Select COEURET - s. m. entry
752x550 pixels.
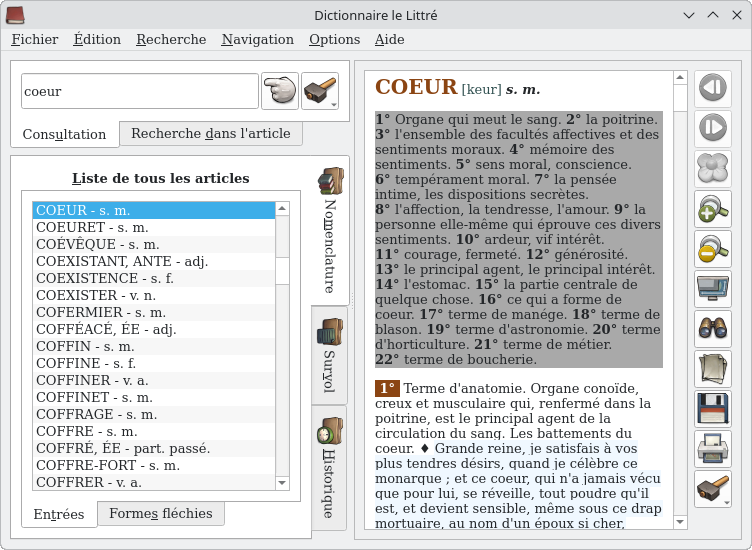pos(154,227)
